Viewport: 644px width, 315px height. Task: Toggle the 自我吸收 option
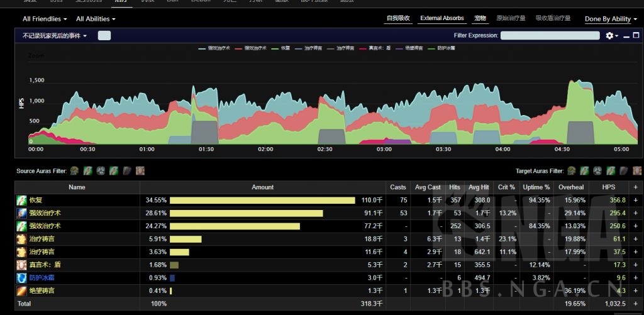(x=398, y=18)
